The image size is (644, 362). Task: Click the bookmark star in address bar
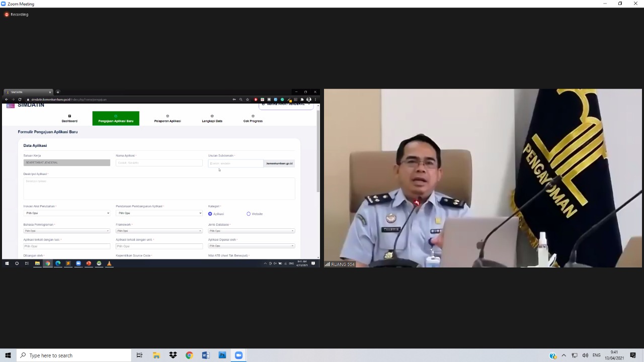click(248, 100)
